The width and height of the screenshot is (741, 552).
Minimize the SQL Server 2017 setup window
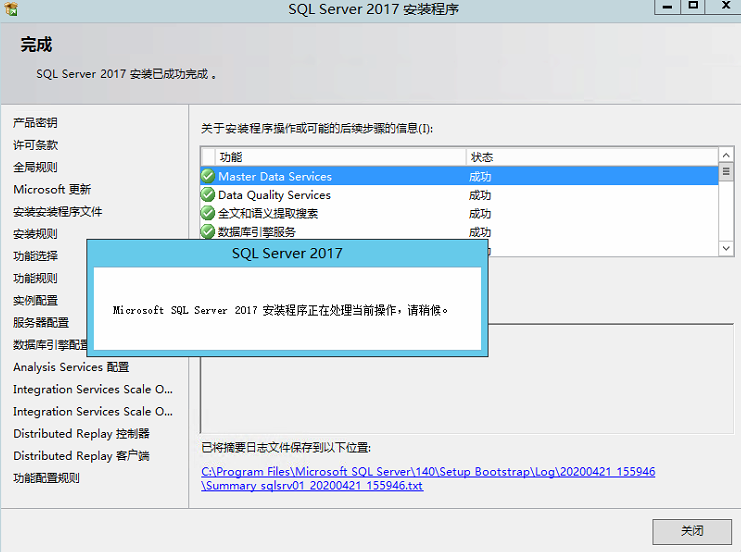667,7
